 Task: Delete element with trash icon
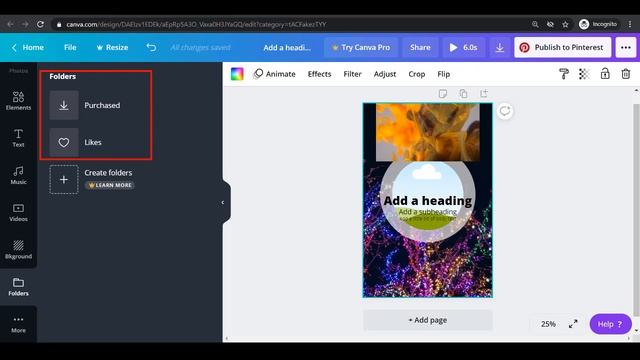626,74
